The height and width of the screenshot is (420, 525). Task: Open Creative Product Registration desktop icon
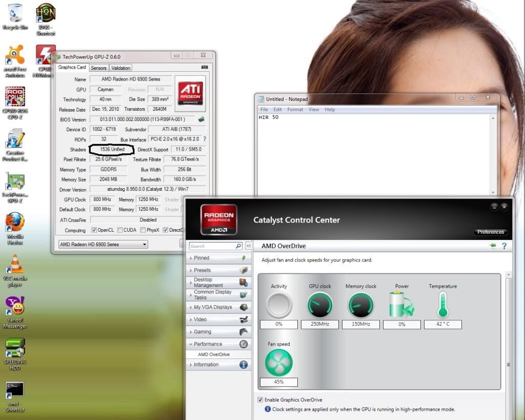tap(15, 145)
